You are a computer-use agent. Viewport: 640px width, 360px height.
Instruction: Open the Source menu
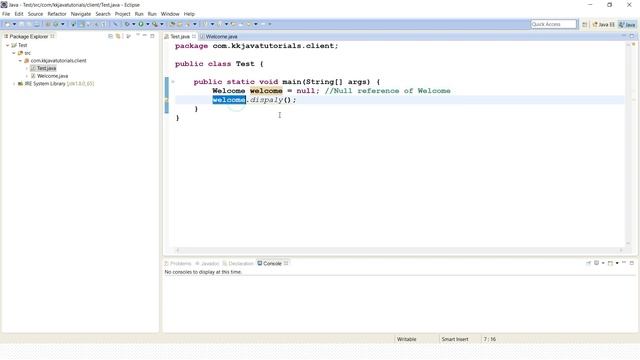(x=35, y=14)
